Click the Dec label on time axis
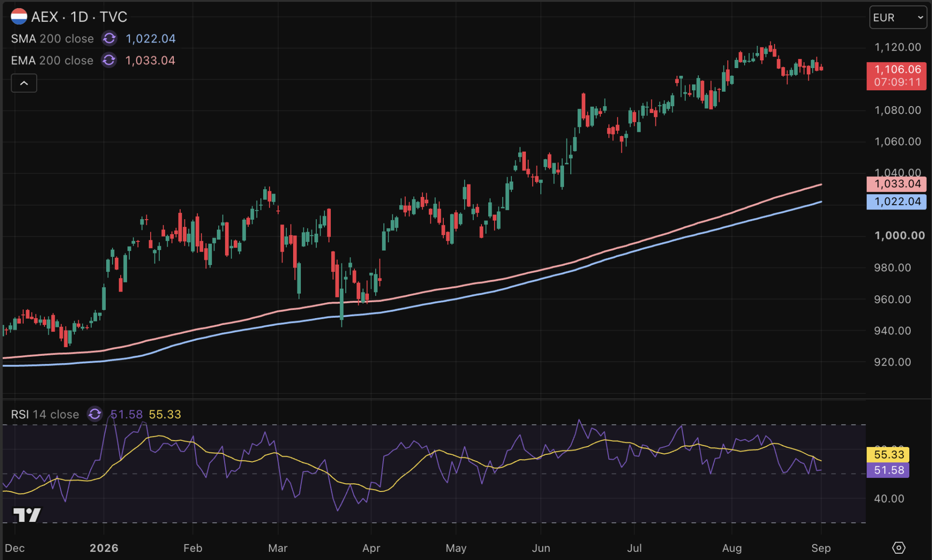The height and width of the screenshot is (560, 932). 14,548
